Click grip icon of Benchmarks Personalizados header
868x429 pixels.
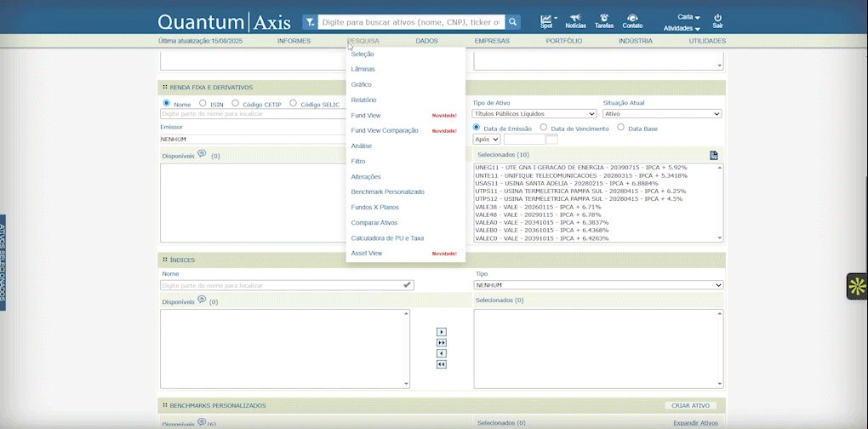[165, 405]
